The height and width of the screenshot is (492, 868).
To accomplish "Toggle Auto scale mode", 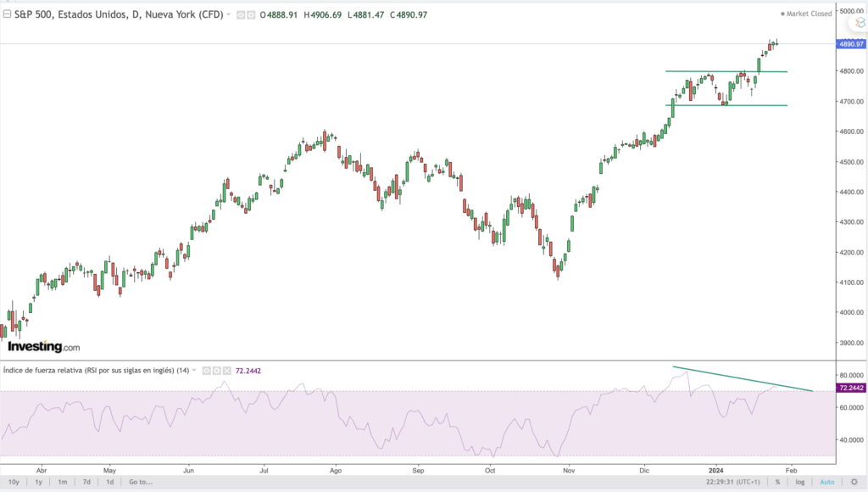I will (x=826, y=482).
